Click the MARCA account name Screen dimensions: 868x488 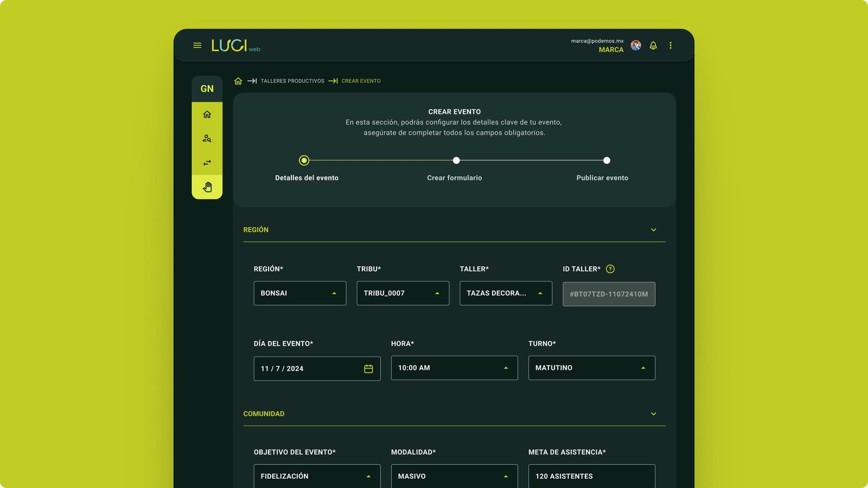[x=611, y=50]
